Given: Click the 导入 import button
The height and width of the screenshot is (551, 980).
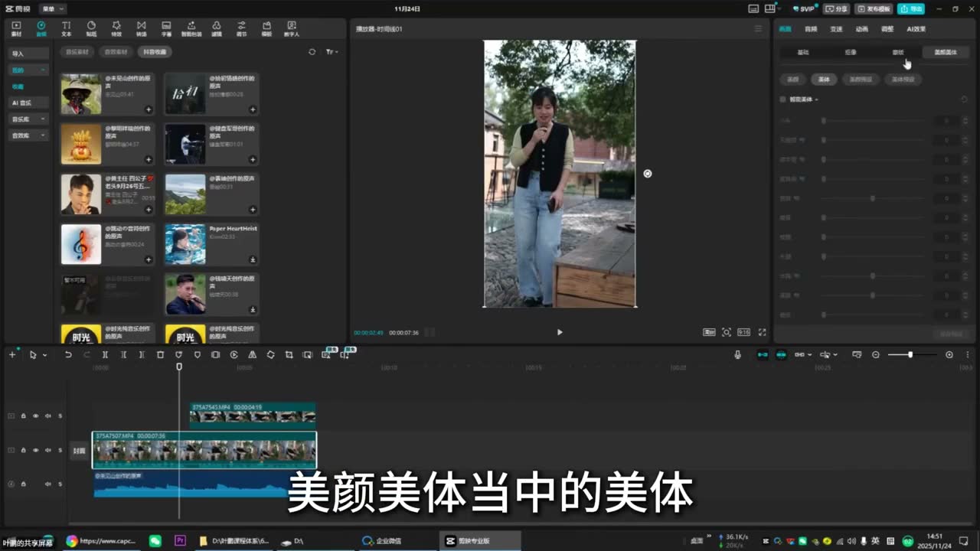Looking at the screenshot, I should point(28,54).
